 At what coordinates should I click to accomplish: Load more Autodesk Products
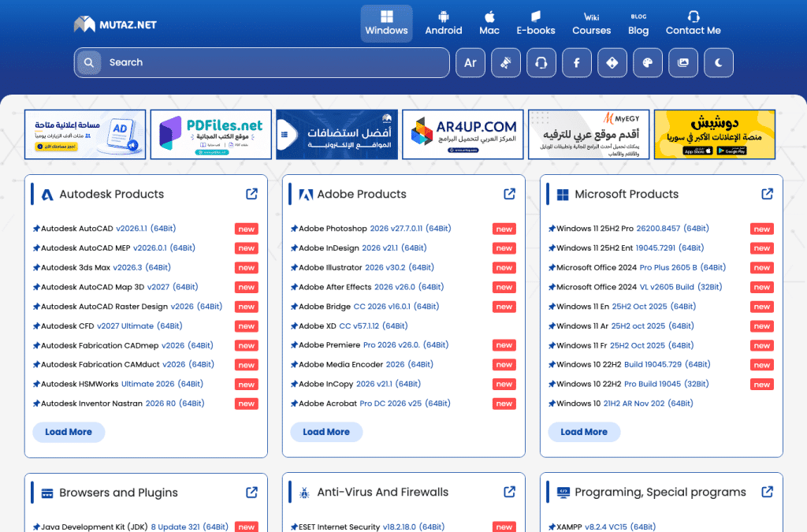pos(69,432)
